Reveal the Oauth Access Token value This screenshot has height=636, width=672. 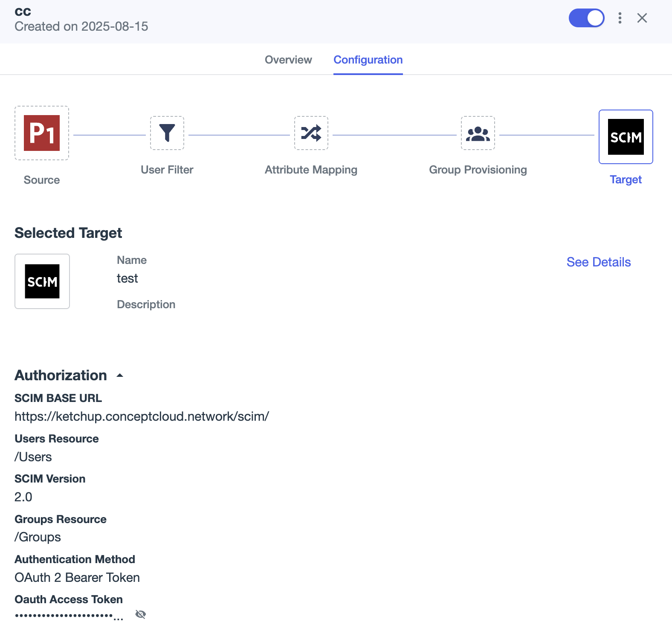141,614
